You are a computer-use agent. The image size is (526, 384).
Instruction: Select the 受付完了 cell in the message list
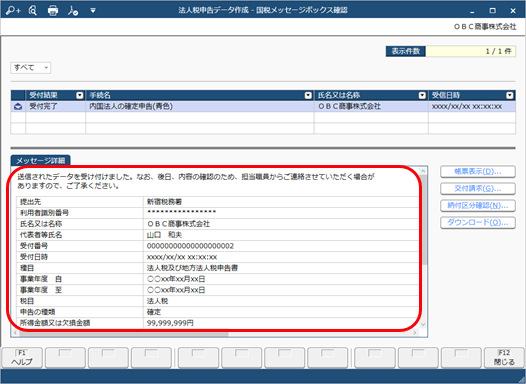point(56,107)
